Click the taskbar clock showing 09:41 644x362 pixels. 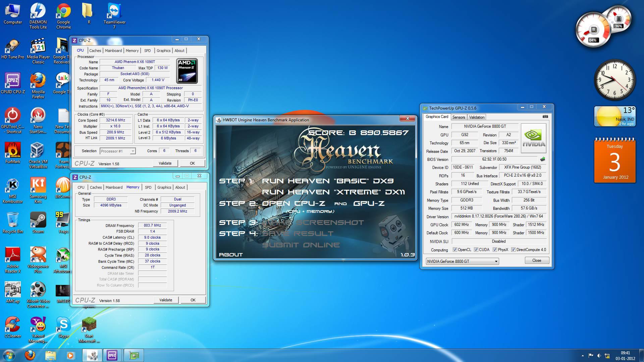click(625, 355)
